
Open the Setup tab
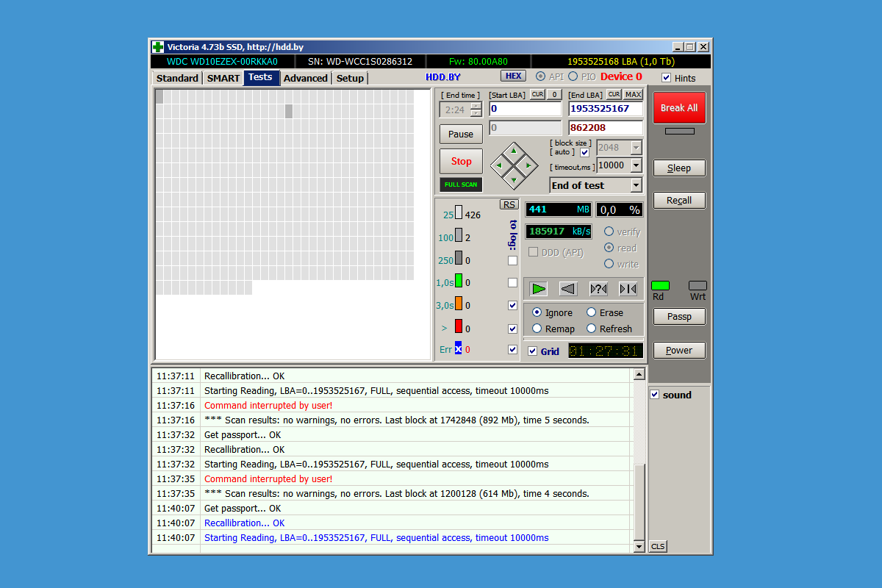350,78
